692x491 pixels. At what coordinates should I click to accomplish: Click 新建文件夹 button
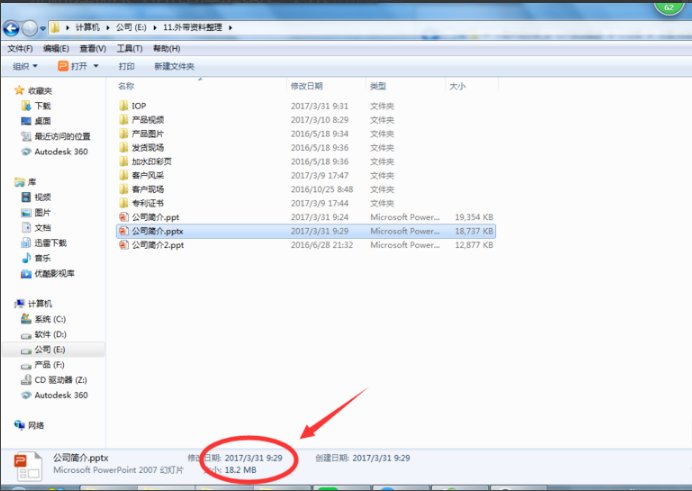[x=174, y=66]
